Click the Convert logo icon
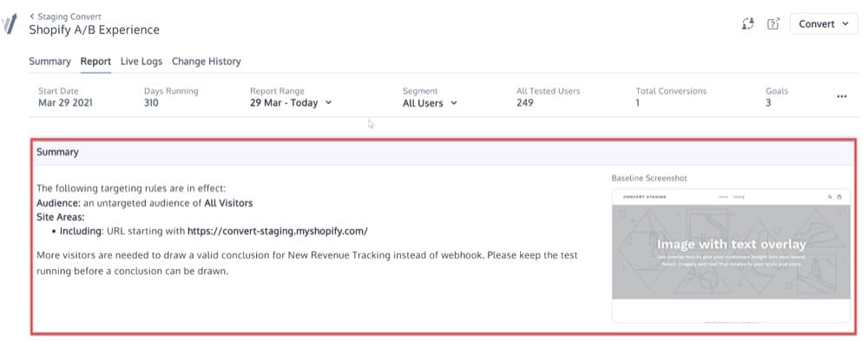868x341 pixels. click(x=9, y=24)
